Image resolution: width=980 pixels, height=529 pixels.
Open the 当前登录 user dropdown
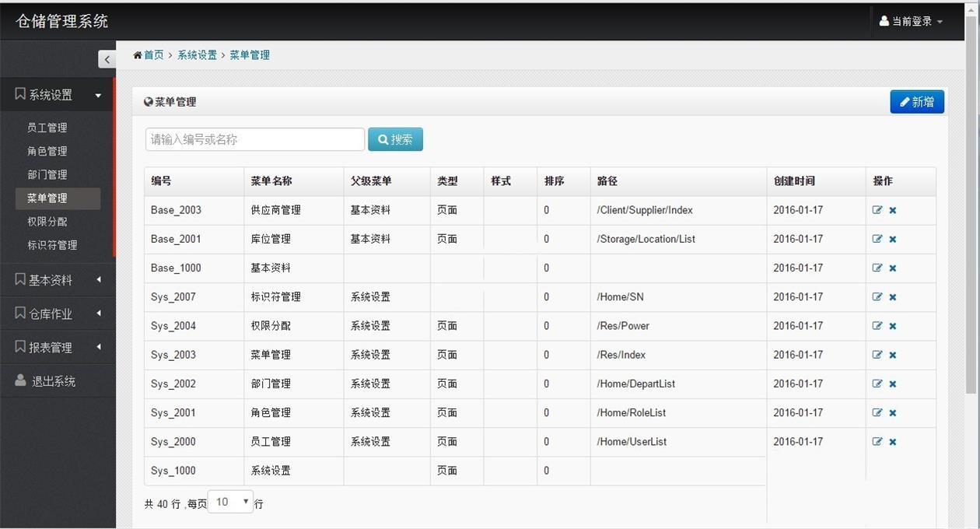pyautogui.click(x=911, y=22)
